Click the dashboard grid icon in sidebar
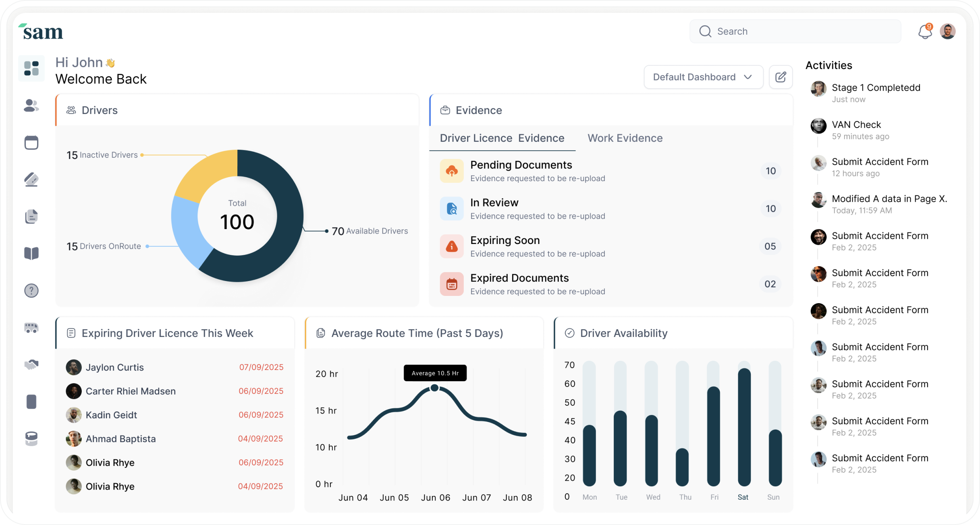 pyautogui.click(x=31, y=68)
